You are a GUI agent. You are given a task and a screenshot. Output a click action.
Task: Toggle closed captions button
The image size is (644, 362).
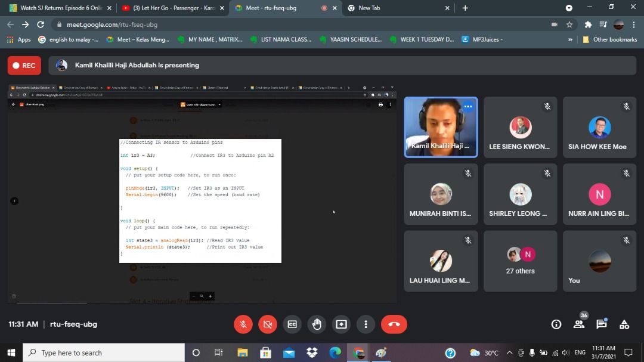point(292,324)
